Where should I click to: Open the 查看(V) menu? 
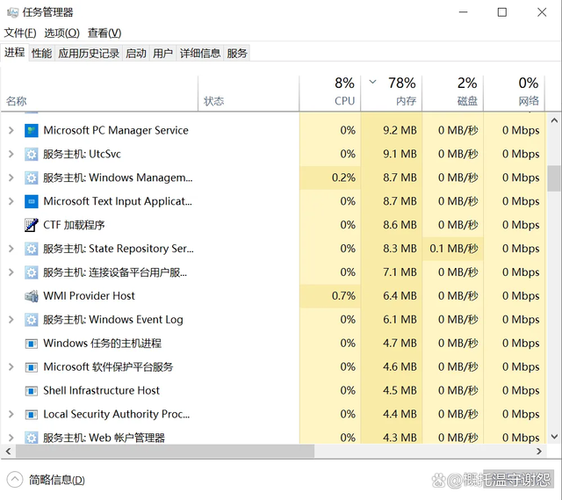tap(104, 33)
